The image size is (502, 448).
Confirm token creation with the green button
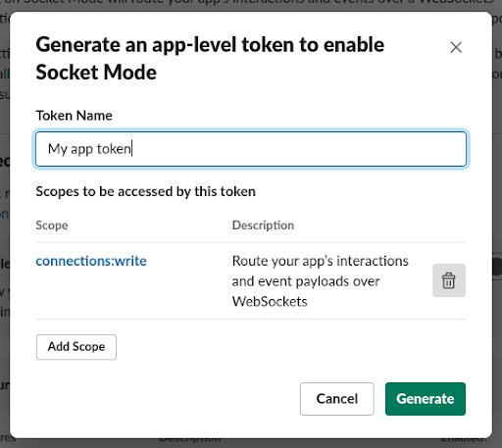point(426,399)
